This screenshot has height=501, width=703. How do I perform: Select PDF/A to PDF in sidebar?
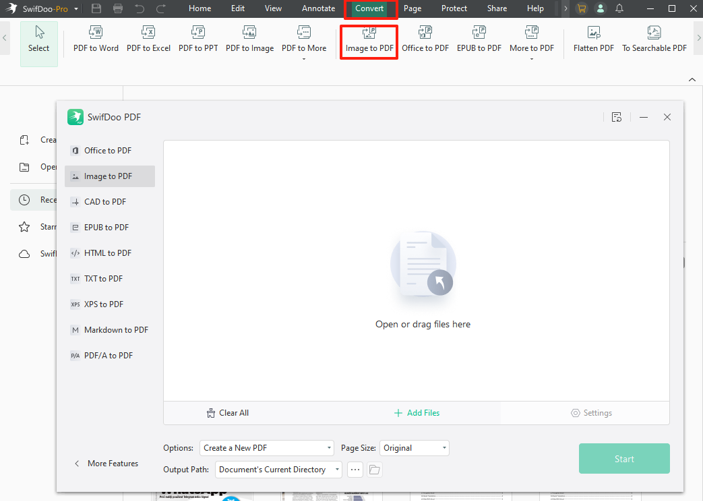tap(110, 355)
